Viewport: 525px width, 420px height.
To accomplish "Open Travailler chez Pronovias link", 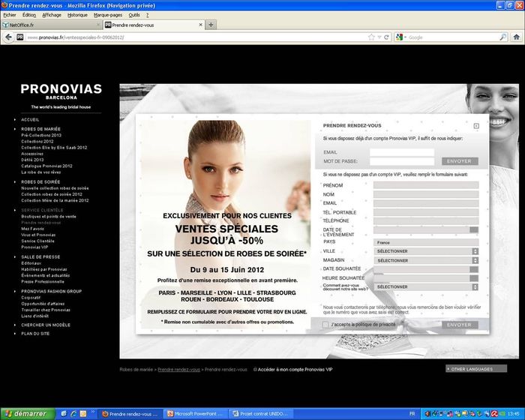I will point(46,310).
